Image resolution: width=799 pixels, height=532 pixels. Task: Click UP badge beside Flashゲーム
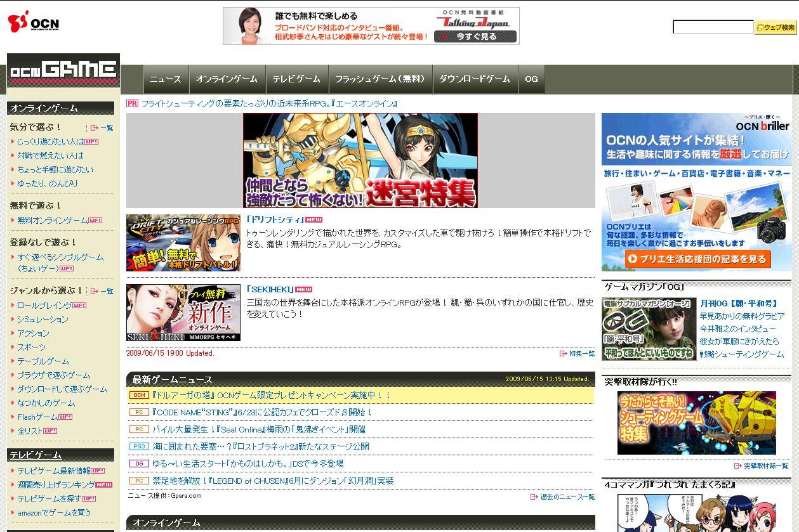[65, 417]
